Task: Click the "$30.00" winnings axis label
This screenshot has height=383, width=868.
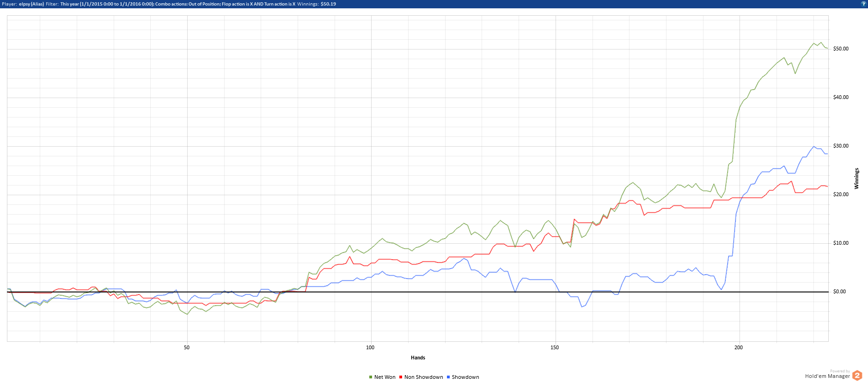Action: [x=841, y=146]
